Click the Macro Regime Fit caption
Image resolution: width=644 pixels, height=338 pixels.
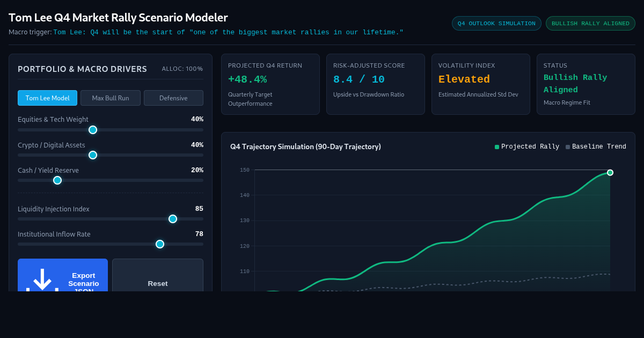click(567, 102)
